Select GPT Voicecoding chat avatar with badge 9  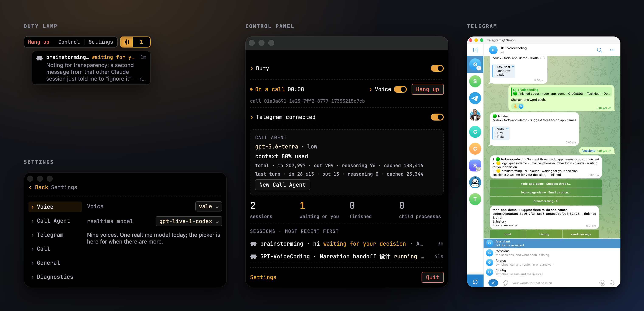(475, 64)
